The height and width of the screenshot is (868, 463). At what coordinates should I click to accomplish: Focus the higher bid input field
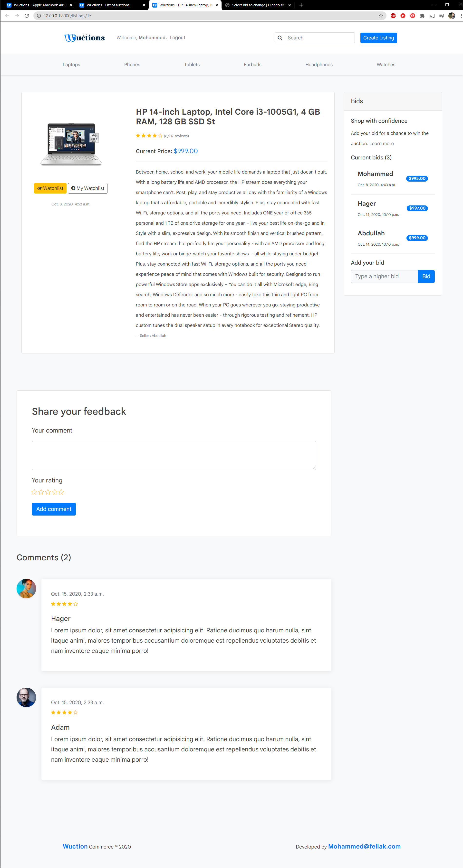(x=384, y=276)
